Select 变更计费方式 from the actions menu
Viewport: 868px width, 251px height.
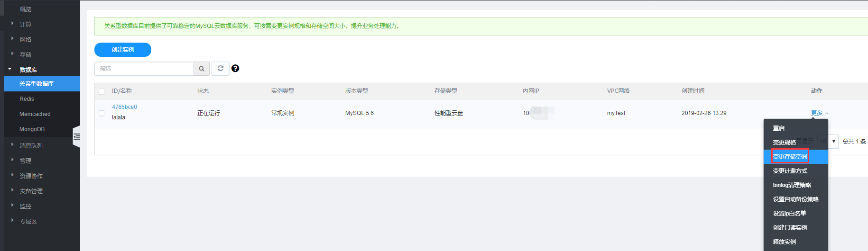pos(796,171)
